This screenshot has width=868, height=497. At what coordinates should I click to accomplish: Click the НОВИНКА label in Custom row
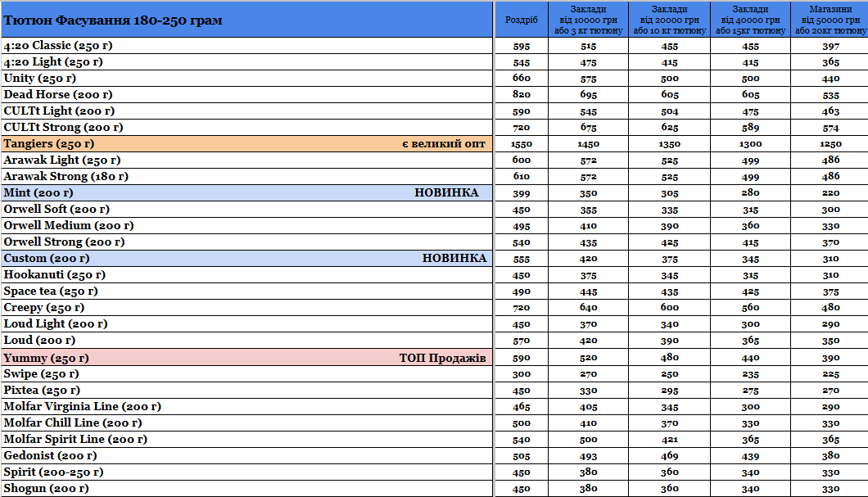pyautogui.click(x=454, y=259)
